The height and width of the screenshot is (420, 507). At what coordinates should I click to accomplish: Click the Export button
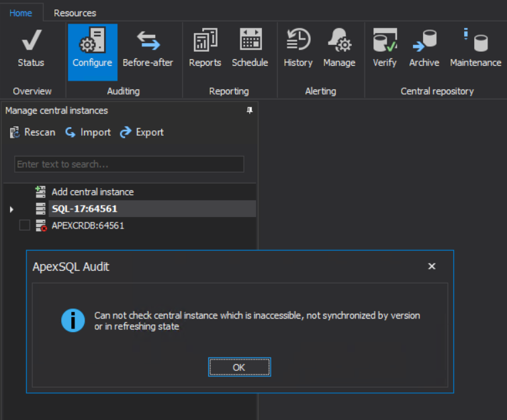(142, 132)
